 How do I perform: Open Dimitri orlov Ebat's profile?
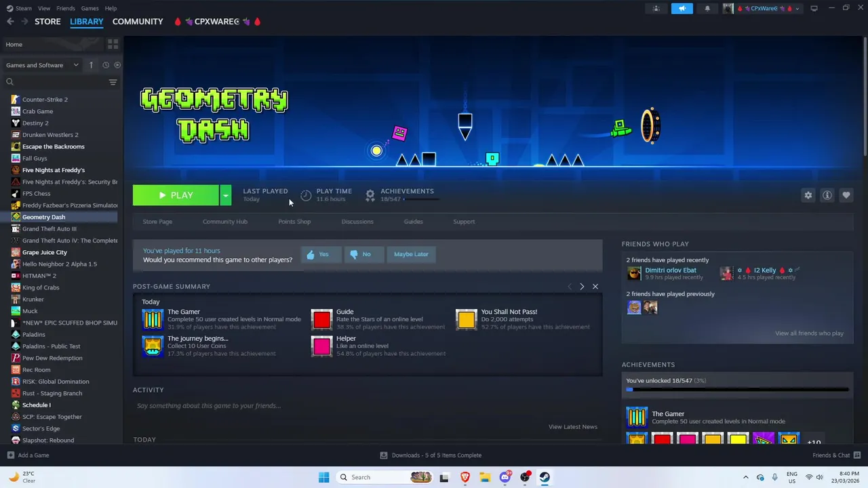pos(670,270)
